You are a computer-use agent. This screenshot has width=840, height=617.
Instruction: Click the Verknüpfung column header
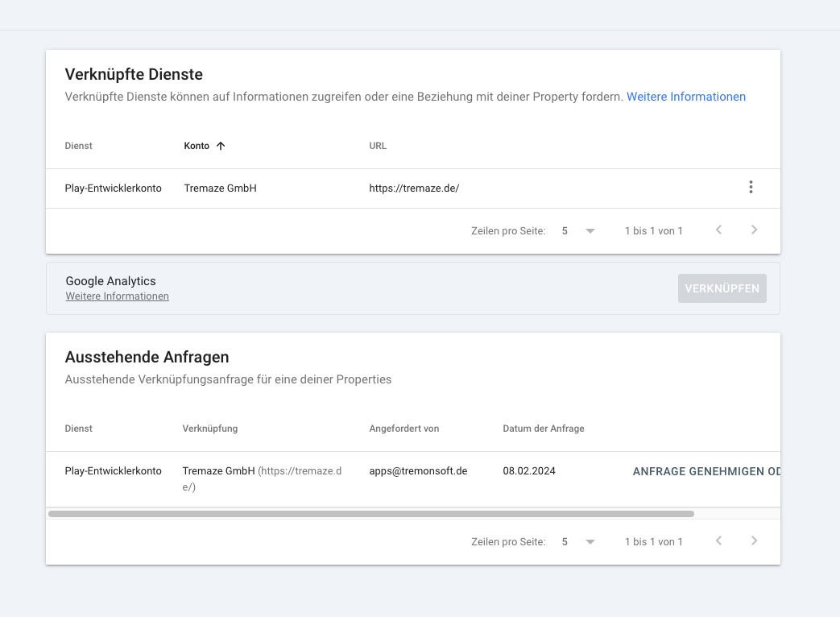pyautogui.click(x=209, y=429)
